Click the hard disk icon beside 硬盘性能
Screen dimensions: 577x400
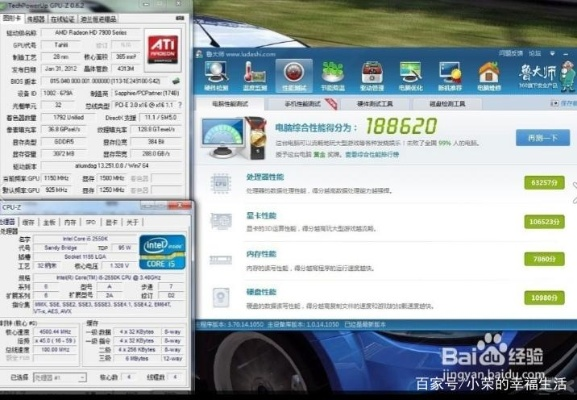(221, 297)
